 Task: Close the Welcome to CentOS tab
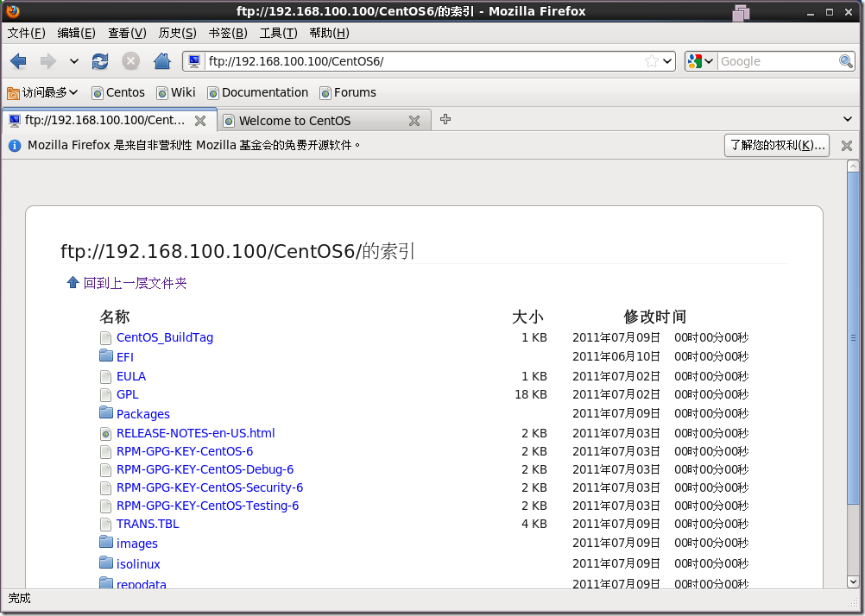click(414, 121)
